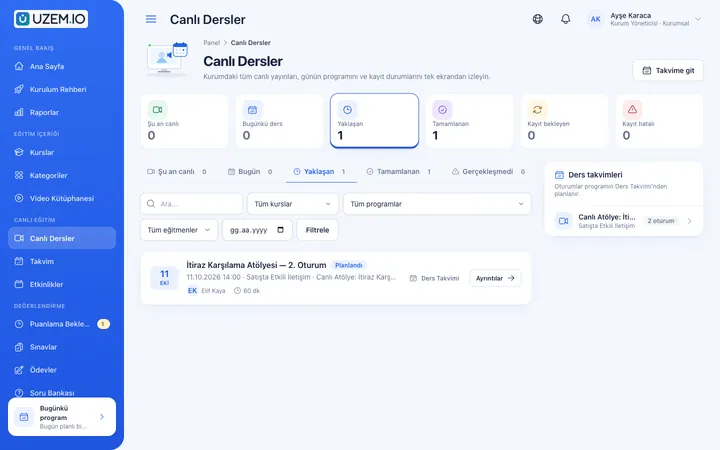Switch to the Tamamlanan tab

(x=399, y=171)
